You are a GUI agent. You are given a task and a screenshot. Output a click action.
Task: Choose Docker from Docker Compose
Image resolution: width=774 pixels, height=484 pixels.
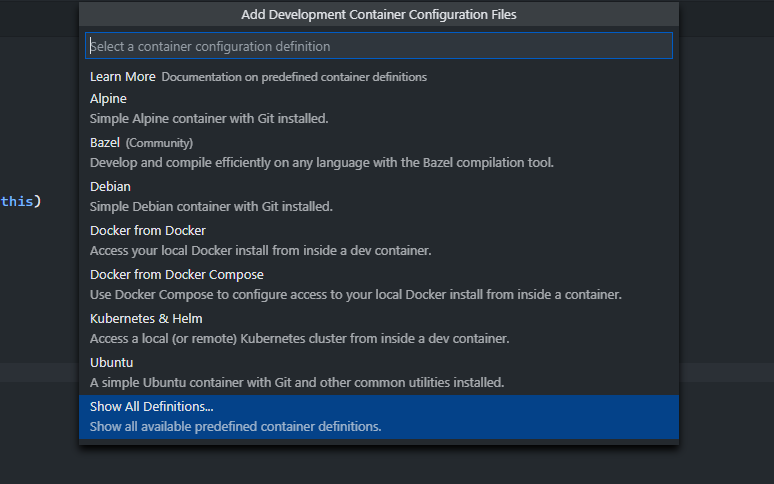[176, 275]
